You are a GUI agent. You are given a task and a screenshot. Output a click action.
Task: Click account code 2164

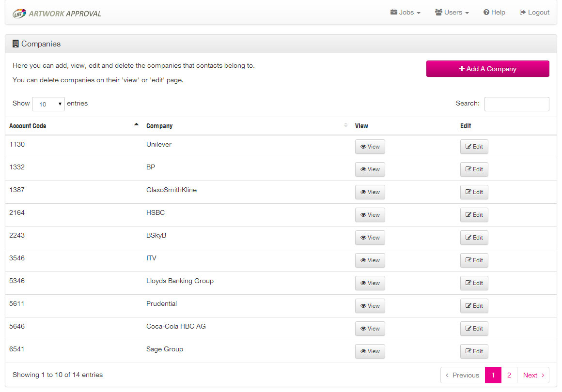[17, 212]
